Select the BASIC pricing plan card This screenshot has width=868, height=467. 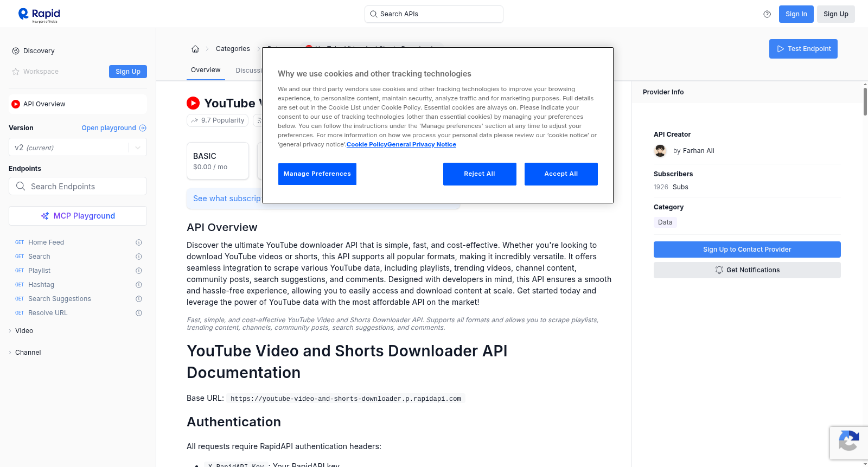(218, 161)
